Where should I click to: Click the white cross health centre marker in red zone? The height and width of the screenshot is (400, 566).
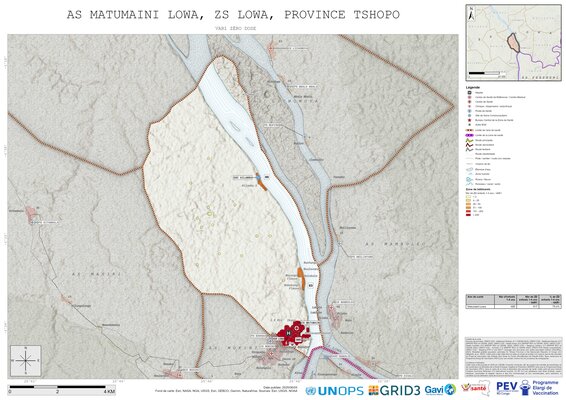[297, 328]
